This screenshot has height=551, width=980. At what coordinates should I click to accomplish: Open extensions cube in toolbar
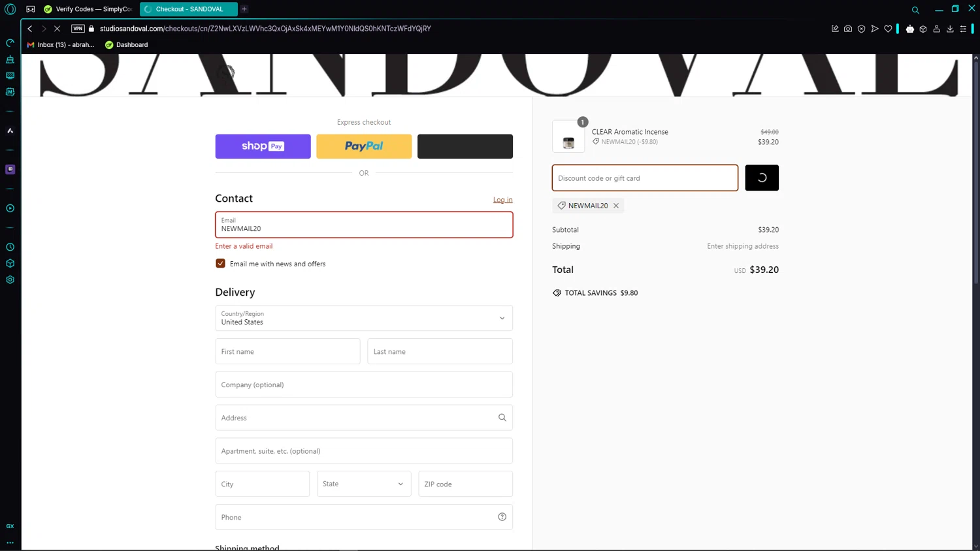click(x=923, y=29)
